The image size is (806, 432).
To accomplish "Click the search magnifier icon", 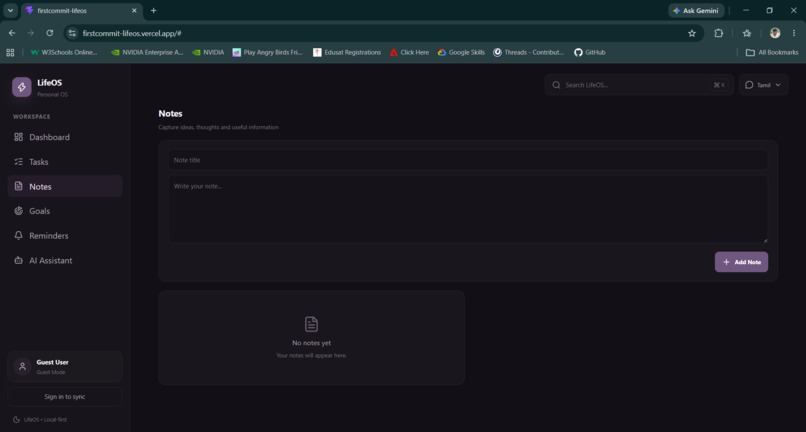I will (556, 85).
